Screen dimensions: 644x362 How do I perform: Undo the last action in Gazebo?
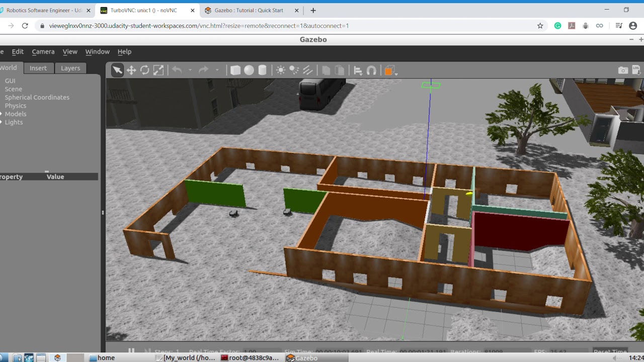[x=177, y=70]
